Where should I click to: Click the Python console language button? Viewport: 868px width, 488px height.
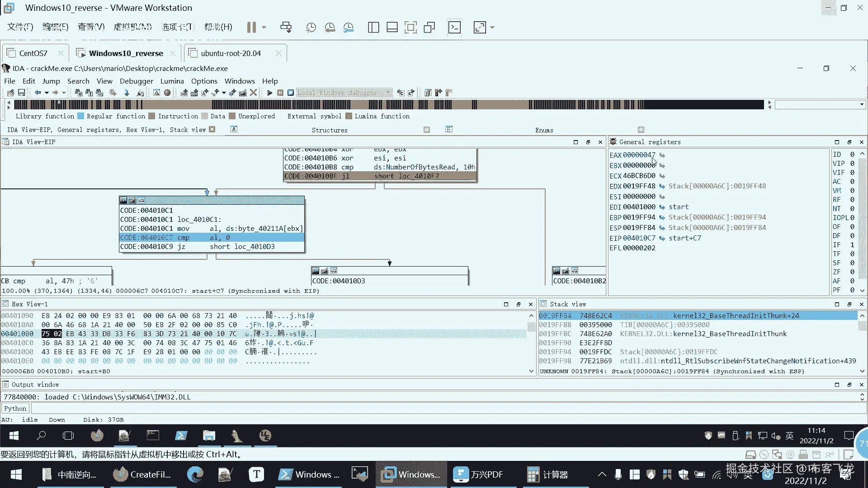tap(15, 408)
